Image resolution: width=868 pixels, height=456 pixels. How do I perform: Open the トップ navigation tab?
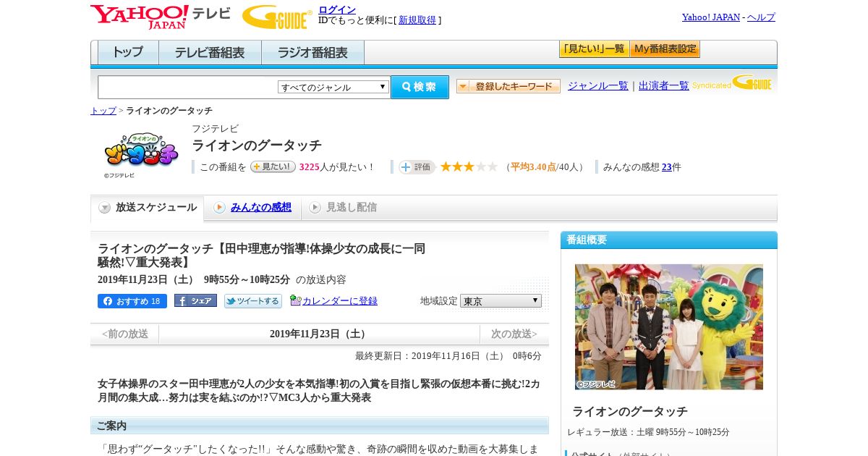(x=128, y=53)
